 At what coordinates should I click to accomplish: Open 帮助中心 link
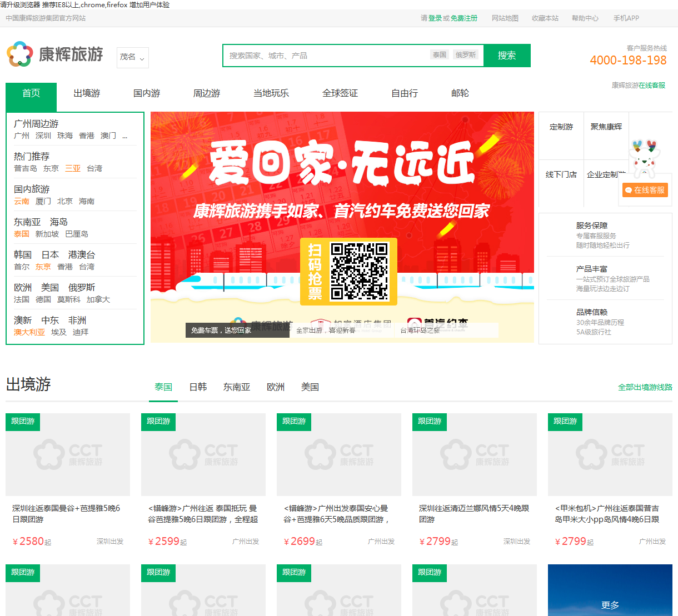pos(585,18)
